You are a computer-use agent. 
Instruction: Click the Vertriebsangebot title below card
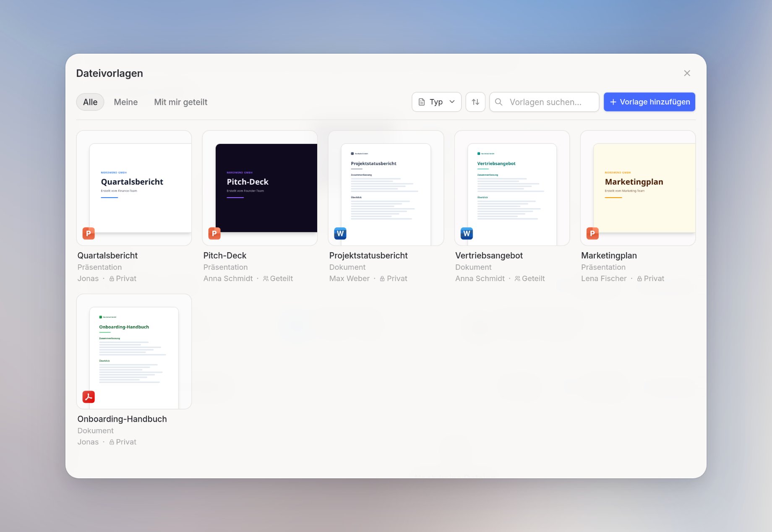pos(489,256)
